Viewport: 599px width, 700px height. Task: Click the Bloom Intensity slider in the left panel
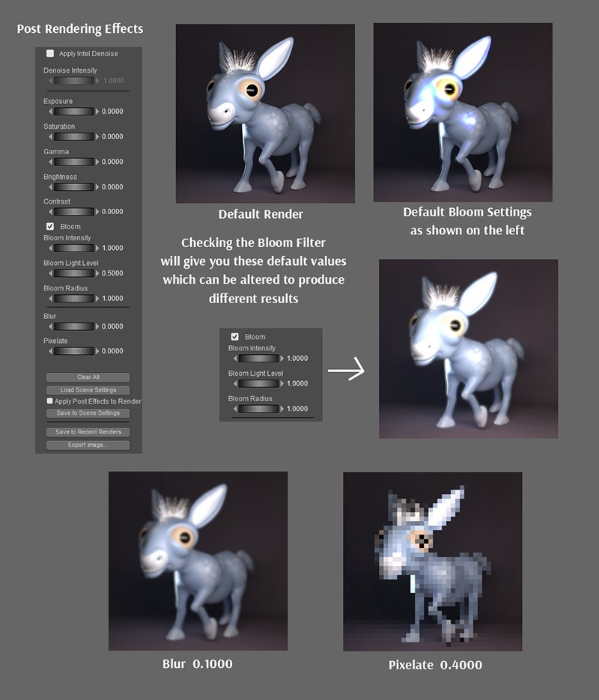click(73, 248)
